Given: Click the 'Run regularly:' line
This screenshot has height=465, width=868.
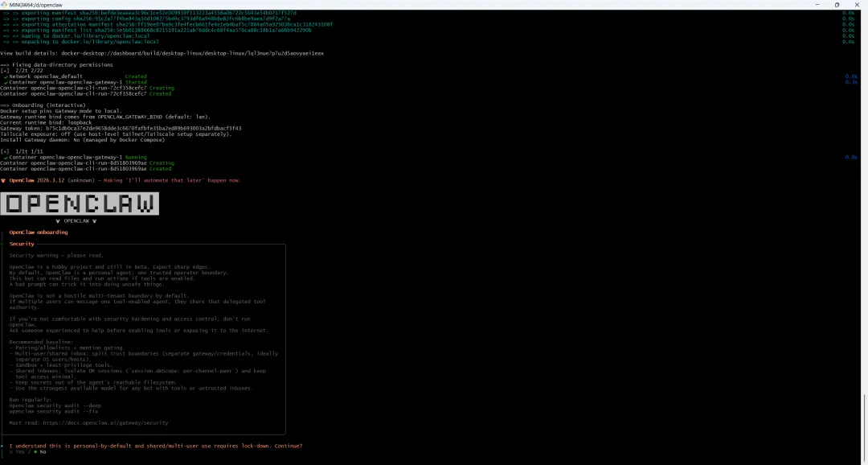Looking at the screenshot, I should coord(31,400).
